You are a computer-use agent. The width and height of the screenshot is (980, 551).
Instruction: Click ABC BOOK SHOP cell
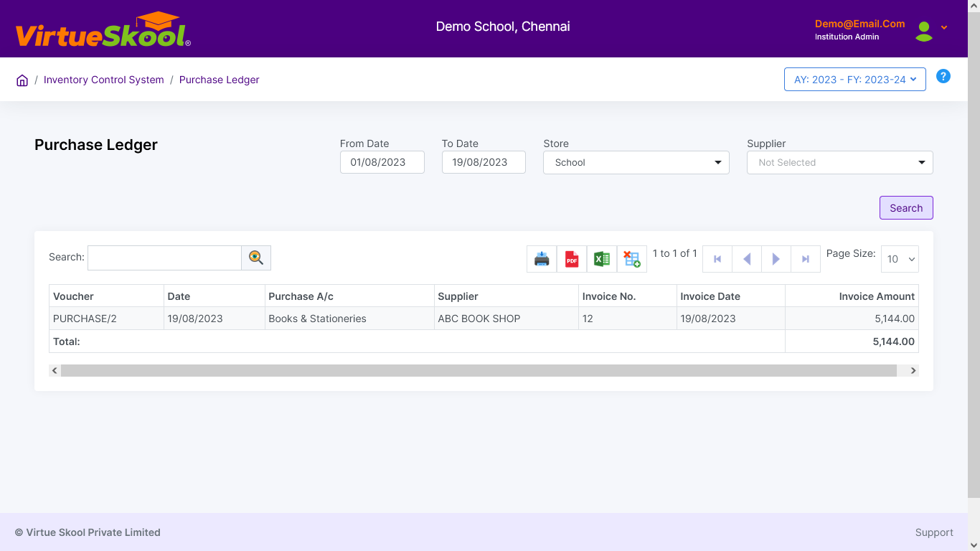[x=506, y=319]
